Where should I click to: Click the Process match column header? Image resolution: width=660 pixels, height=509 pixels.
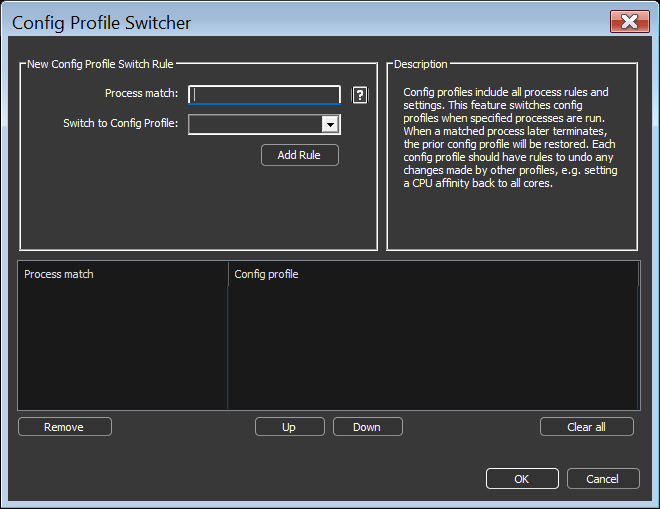[123, 274]
